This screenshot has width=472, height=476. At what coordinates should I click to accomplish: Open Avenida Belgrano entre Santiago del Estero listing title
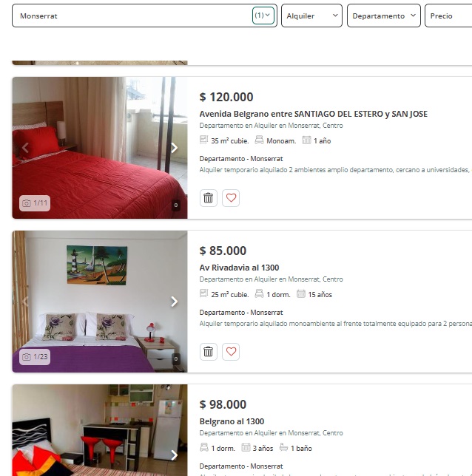pyautogui.click(x=314, y=114)
